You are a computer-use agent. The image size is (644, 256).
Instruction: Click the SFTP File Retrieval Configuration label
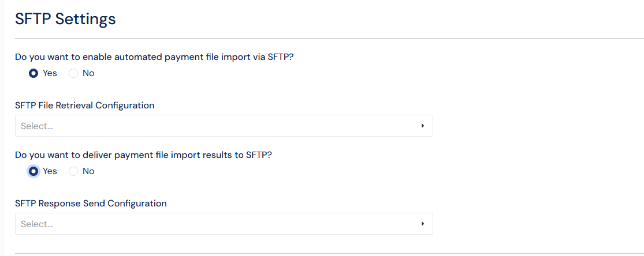[85, 106]
